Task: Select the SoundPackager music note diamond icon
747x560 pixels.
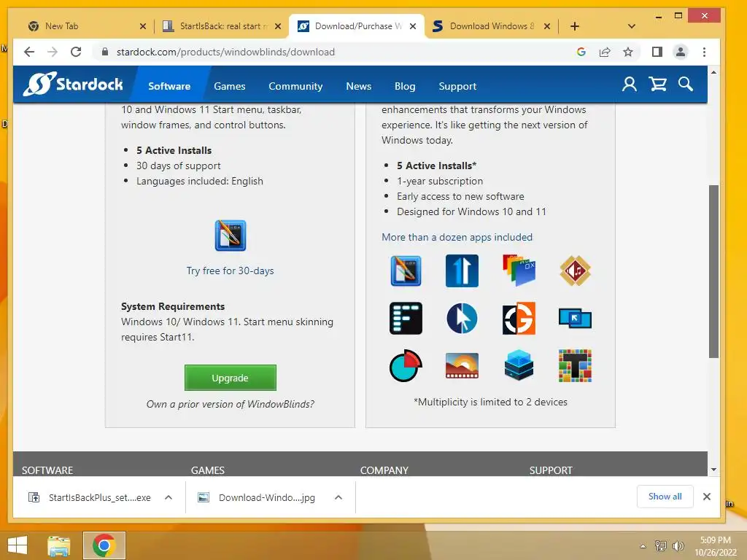Action: pyautogui.click(x=575, y=271)
